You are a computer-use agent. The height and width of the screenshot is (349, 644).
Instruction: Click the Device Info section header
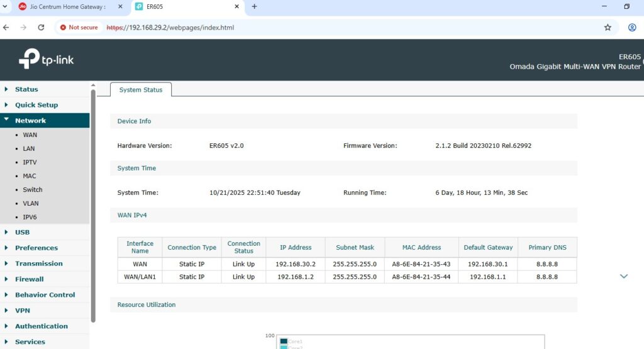point(343,121)
